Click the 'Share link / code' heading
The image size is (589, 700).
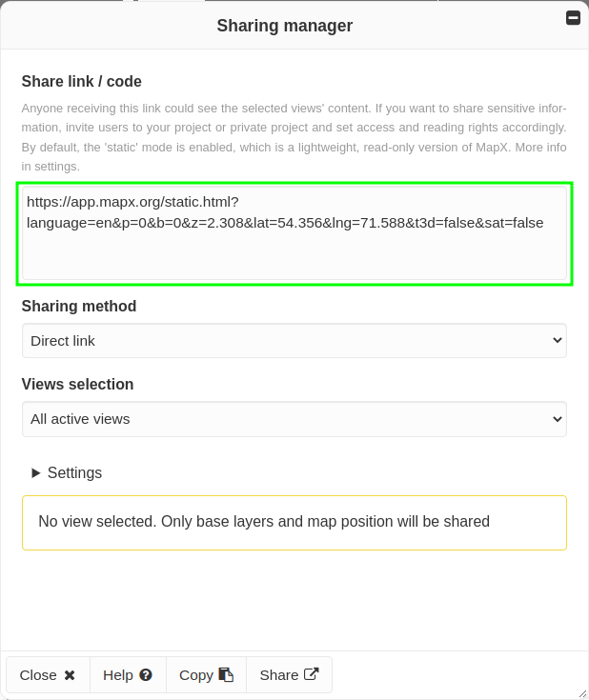coord(82,82)
